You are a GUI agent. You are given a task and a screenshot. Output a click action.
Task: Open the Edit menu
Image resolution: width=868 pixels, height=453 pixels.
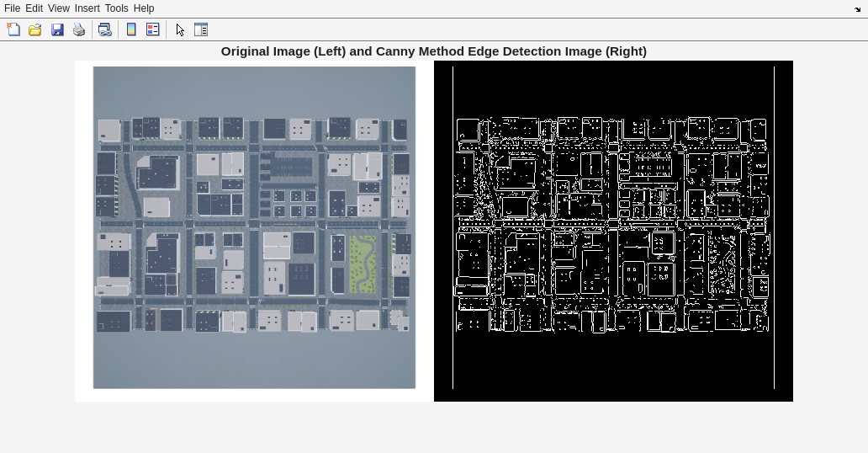[x=34, y=8]
